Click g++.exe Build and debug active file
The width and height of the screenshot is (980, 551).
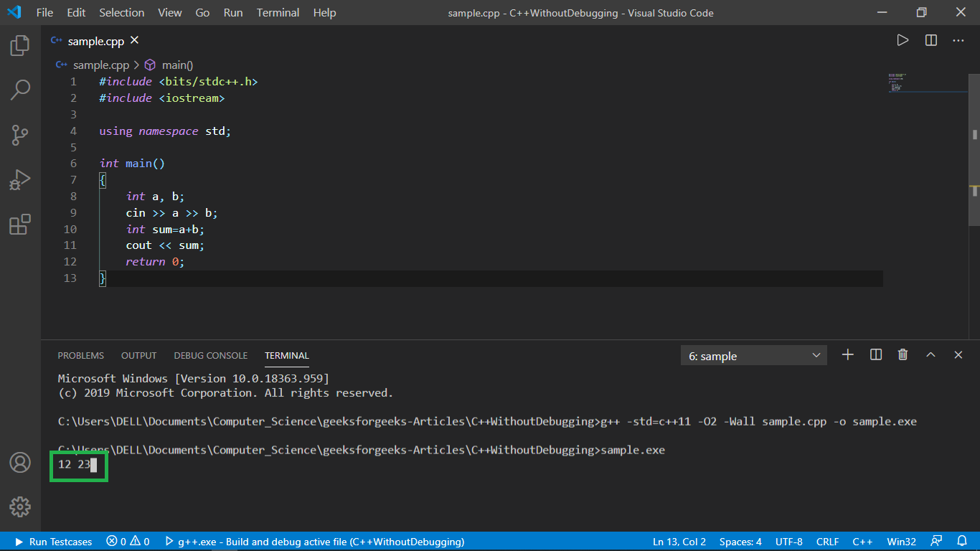(x=314, y=542)
